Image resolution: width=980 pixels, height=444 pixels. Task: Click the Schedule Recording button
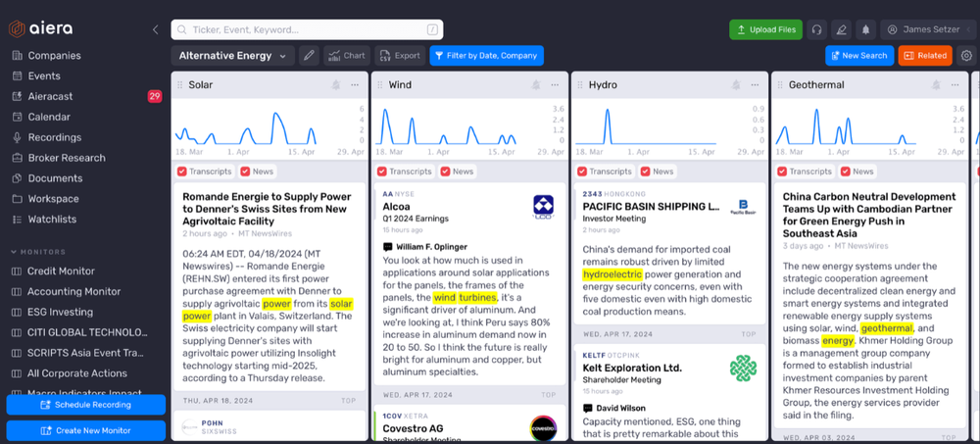click(x=86, y=405)
